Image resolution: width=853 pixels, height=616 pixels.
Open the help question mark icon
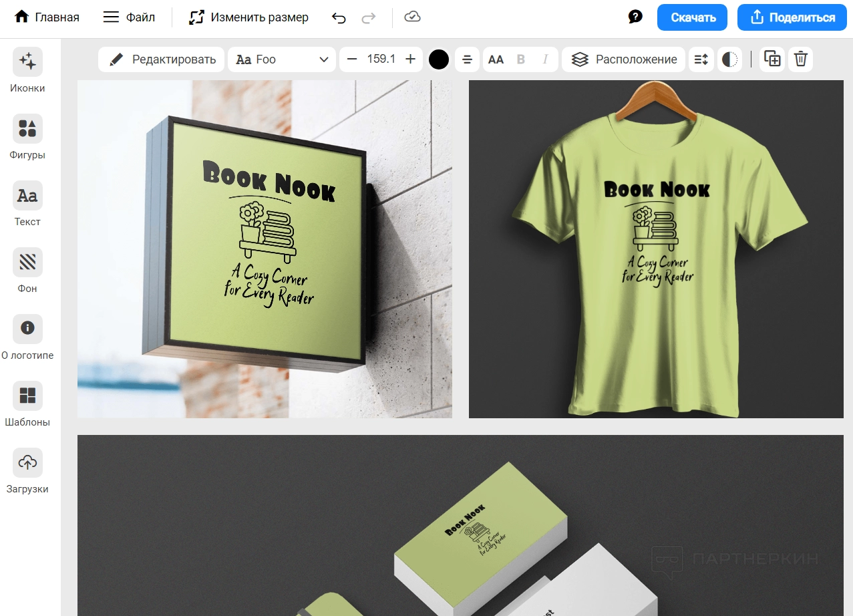pos(635,17)
